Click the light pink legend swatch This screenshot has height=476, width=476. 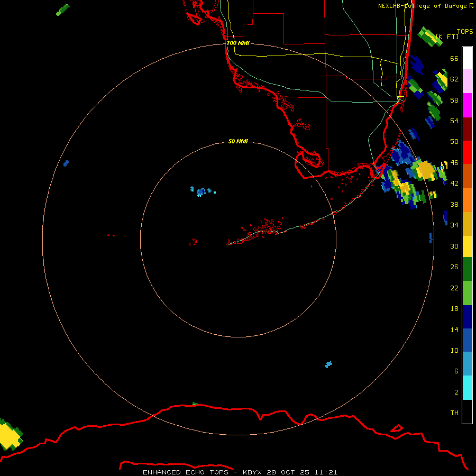click(x=467, y=81)
